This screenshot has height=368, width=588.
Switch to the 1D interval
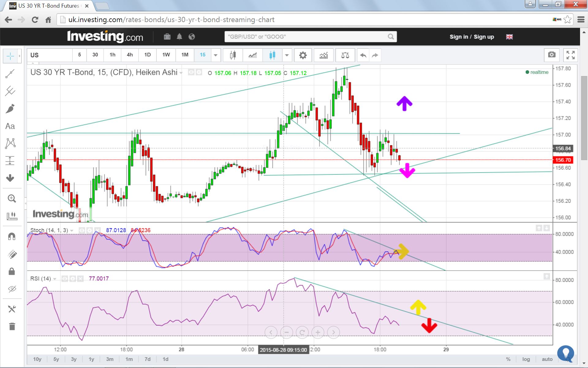click(148, 55)
